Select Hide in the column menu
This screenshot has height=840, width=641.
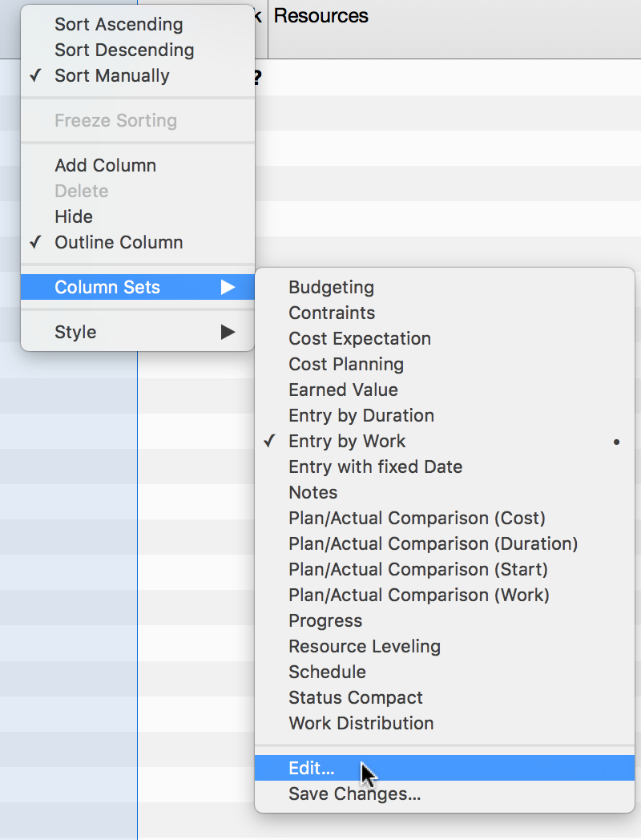click(137, 217)
